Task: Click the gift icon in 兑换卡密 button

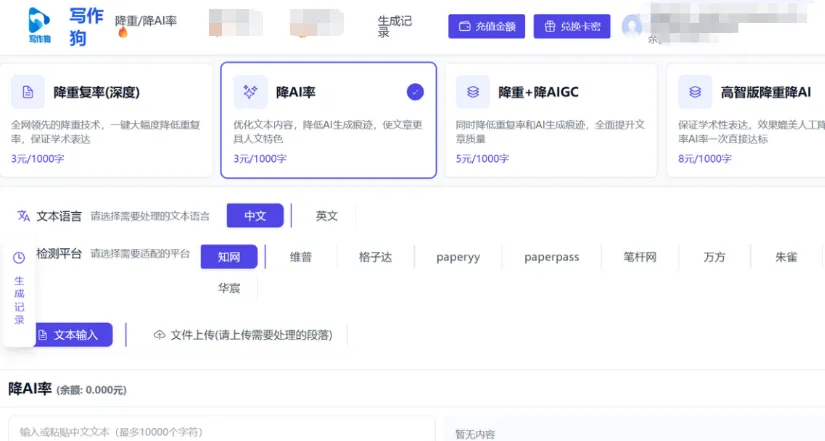Action: 550,26
